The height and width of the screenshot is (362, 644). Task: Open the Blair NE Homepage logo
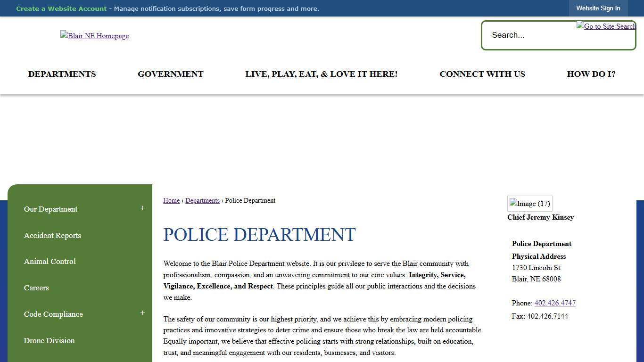(94, 35)
